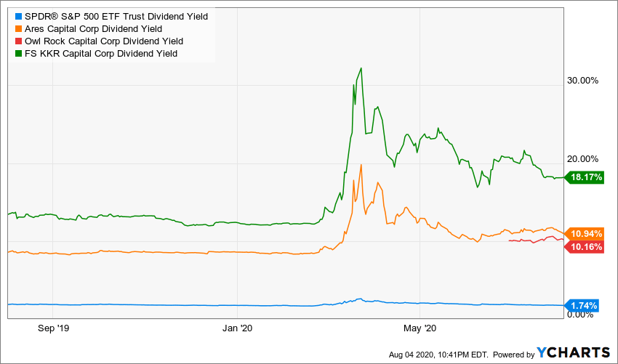Image resolution: width=618 pixels, height=364 pixels.
Task: Click the red Owl Rock legend swatch
Action: click(18, 41)
